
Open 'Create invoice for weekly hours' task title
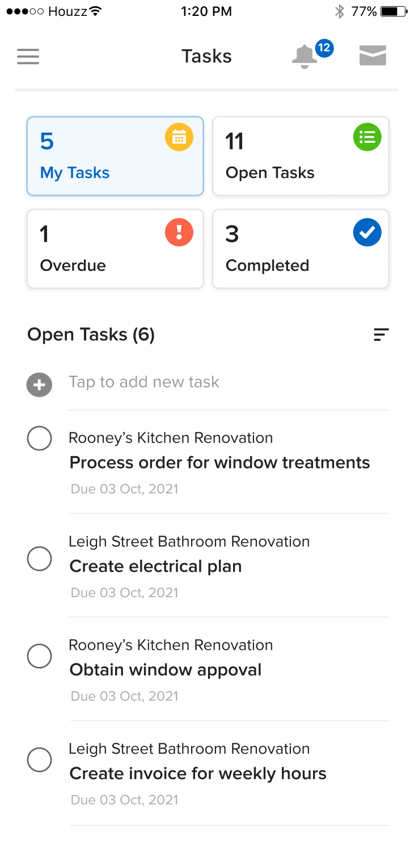coord(198,773)
